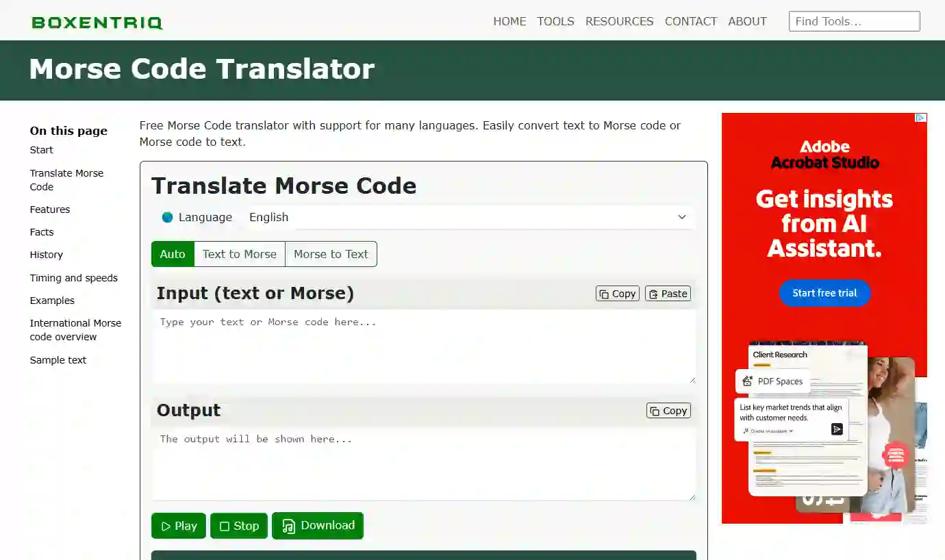The width and height of the screenshot is (945, 560).
Task: Open the RESOURCES menu
Action: tap(619, 21)
